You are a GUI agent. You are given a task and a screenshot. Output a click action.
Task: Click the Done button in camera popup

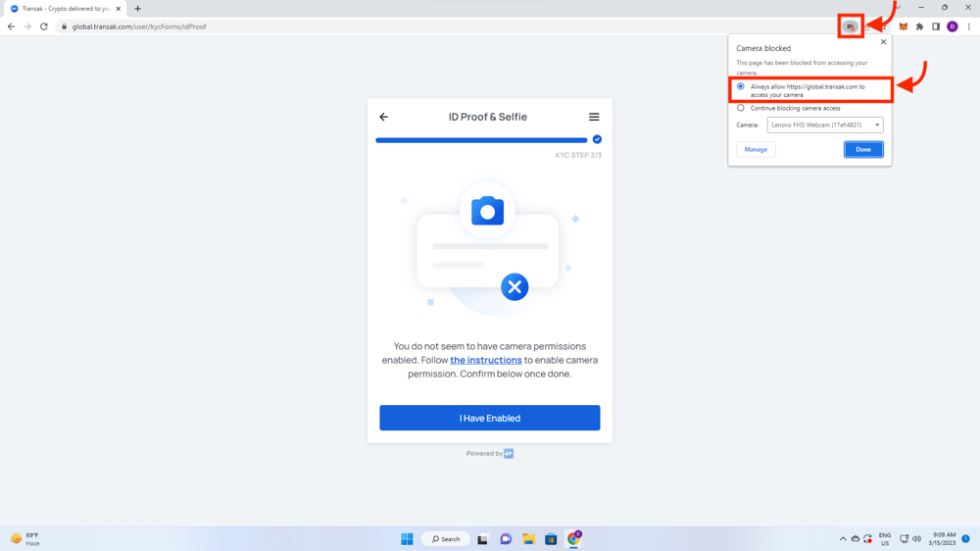(x=862, y=150)
